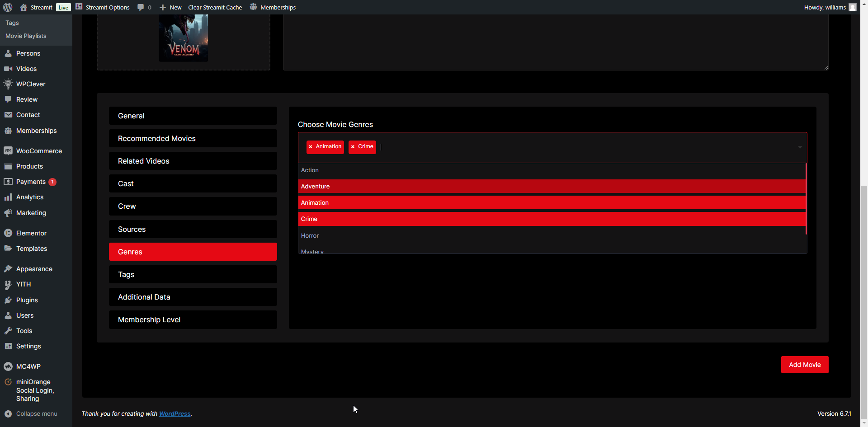Remove the Crime genre tag
This screenshot has height=427, width=868.
[x=353, y=147]
